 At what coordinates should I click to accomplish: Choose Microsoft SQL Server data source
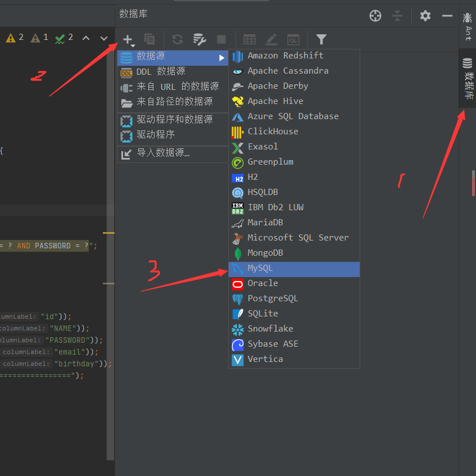294,239
